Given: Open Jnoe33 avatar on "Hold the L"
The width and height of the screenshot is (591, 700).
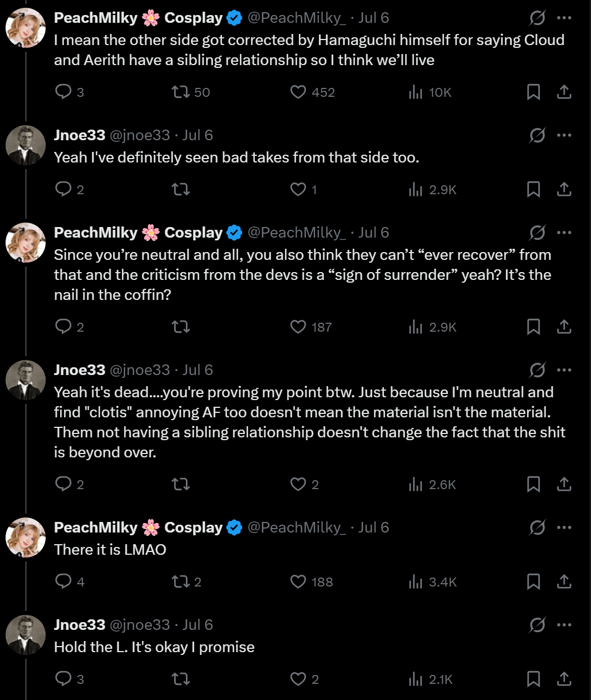Looking at the screenshot, I should tap(26, 635).
